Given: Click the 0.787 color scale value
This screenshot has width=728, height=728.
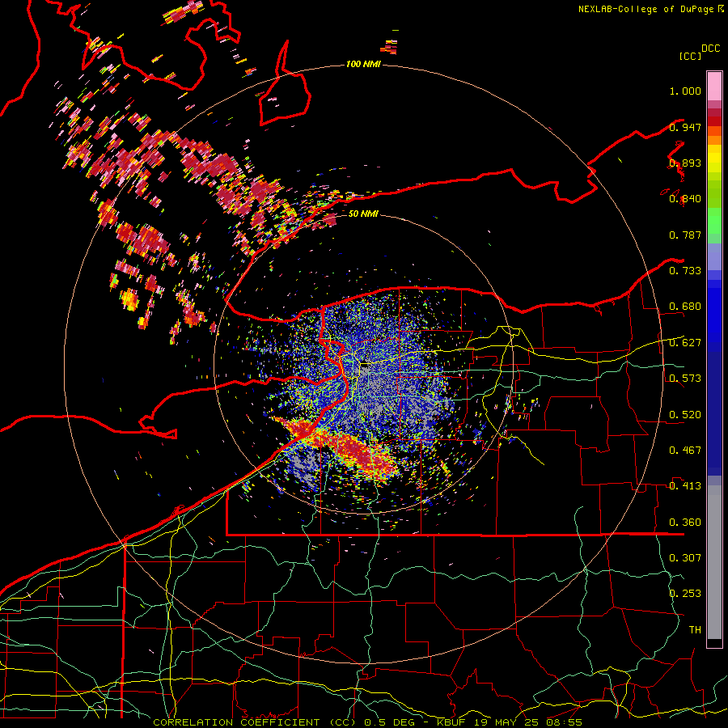Looking at the screenshot, I should 685,235.
